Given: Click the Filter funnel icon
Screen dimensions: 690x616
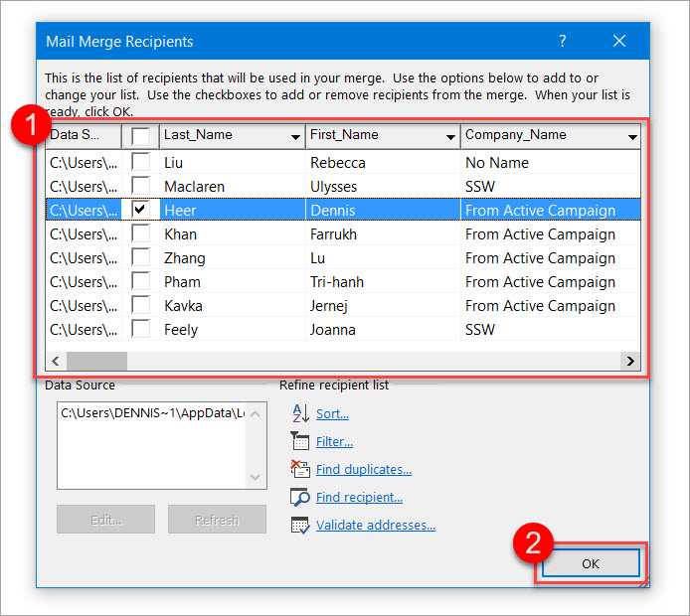Looking at the screenshot, I should pyautogui.click(x=300, y=441).
